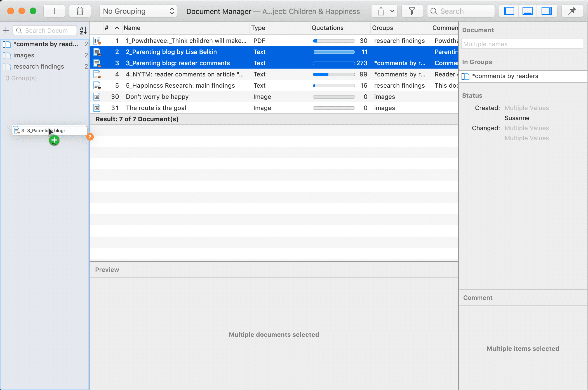588x390 pixels.
Task: Click the research findings sidebar group icon
Action: 7,67
